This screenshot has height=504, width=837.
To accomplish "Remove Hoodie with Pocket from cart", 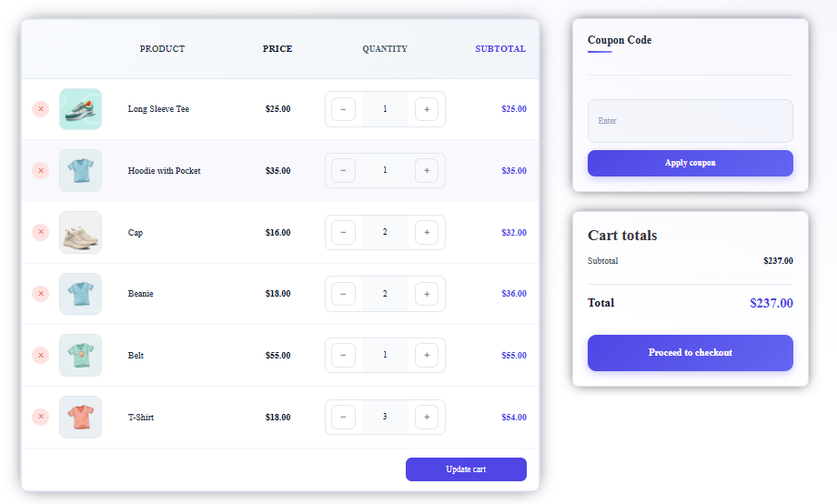I will pos(41,170).
